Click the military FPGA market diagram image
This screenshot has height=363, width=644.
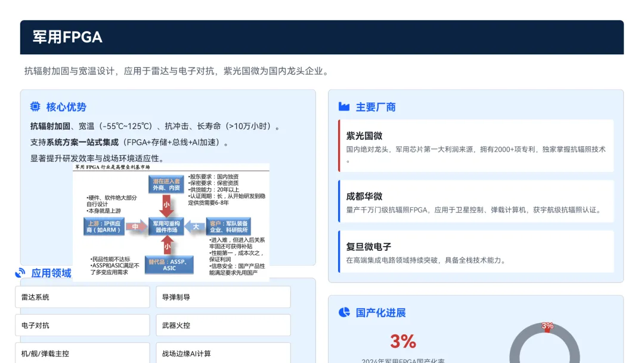(171, 222)
